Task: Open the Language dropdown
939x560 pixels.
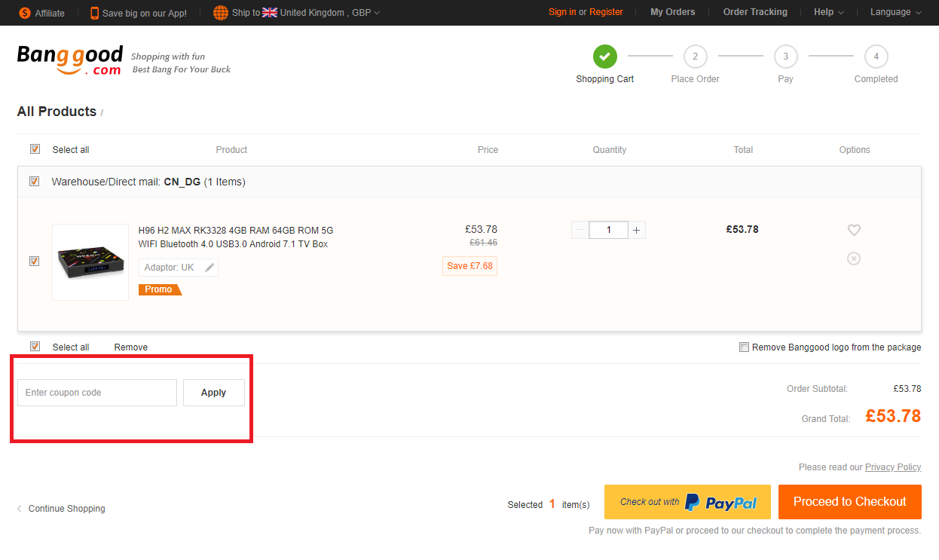Action: (x=896, y=12)
